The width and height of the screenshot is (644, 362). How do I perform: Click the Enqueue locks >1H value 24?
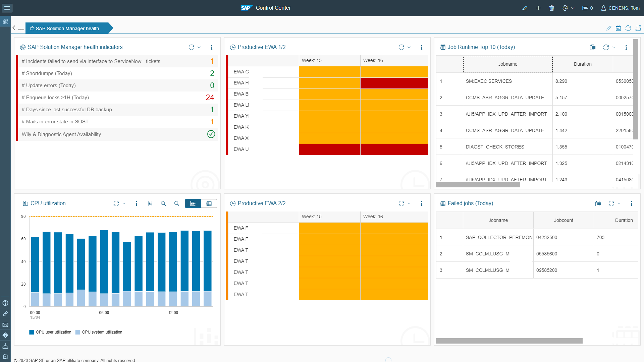(210, 98)
